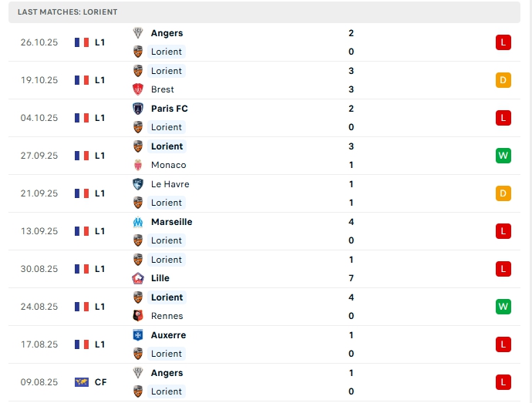
Task: Click the French flag on the 26.10.25 match
Action: coord(82,42)
